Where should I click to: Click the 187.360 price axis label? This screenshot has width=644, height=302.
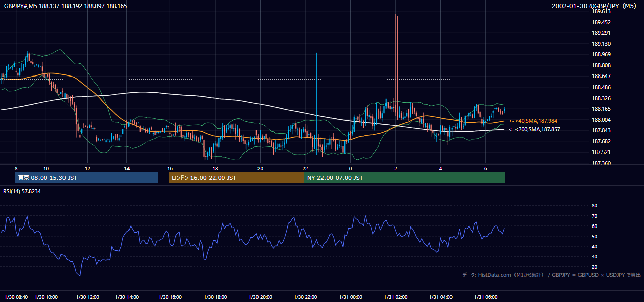pyautogui.click(x=601, y=163)
